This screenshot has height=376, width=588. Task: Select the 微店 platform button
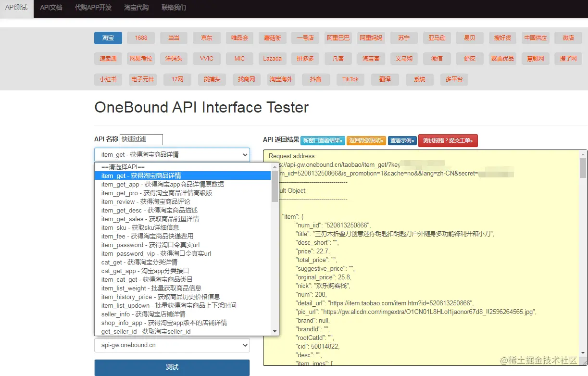(568, 38)
